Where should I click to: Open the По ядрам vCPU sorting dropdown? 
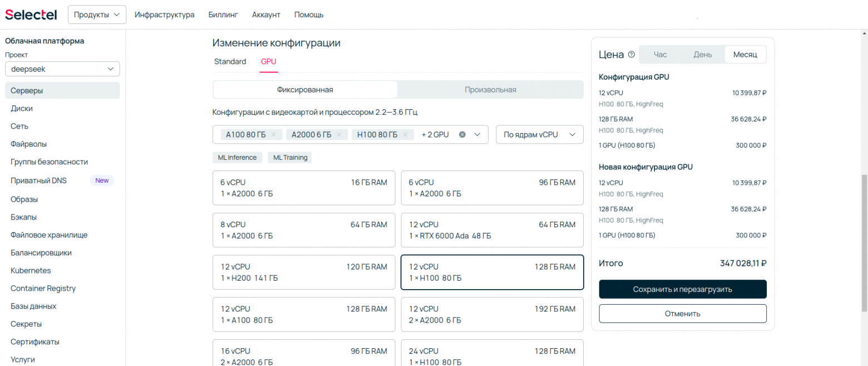click(x=539, y=134)
